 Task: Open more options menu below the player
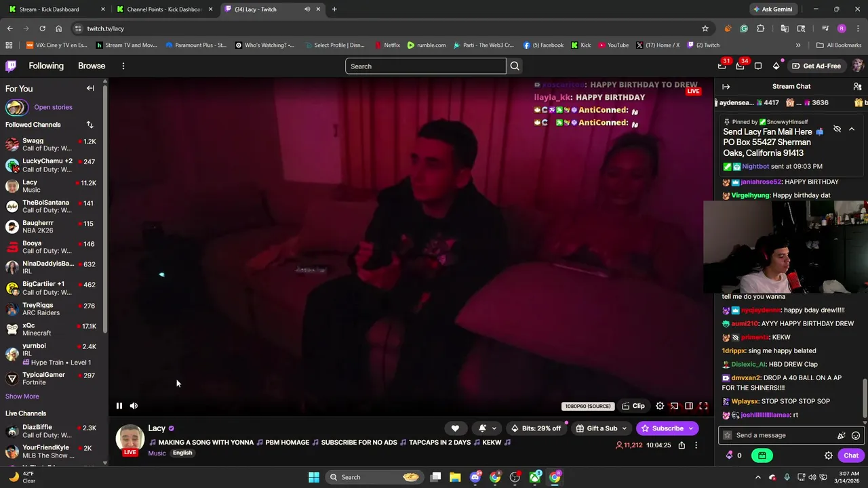696,445
